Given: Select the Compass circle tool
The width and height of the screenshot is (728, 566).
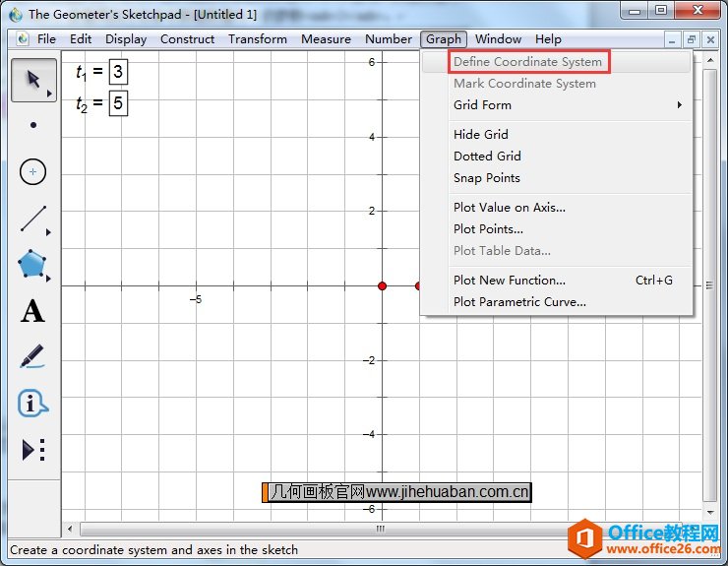Looking at the screenshot, I should (33, 172).
